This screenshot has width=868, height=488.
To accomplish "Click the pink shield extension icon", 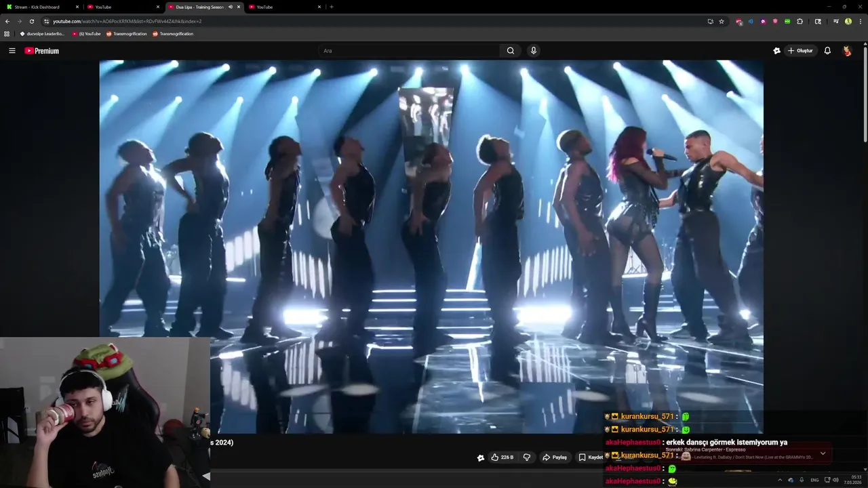I will (775, 21).
